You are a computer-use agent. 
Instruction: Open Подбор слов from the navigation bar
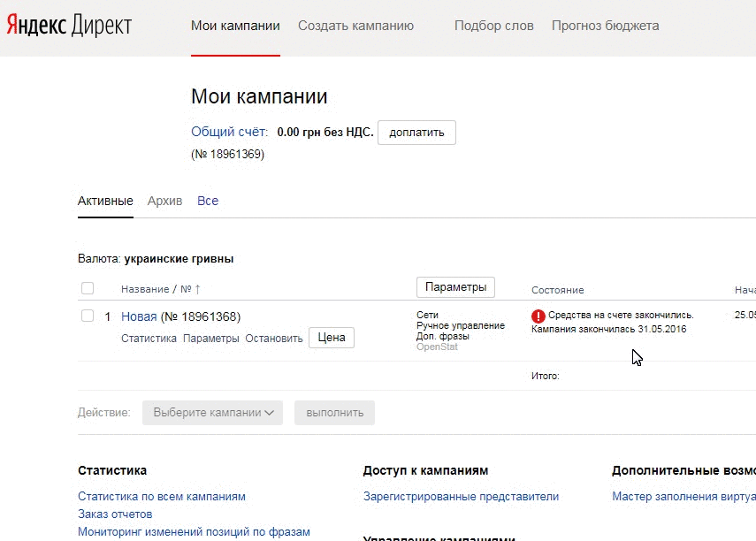point(493,26)
